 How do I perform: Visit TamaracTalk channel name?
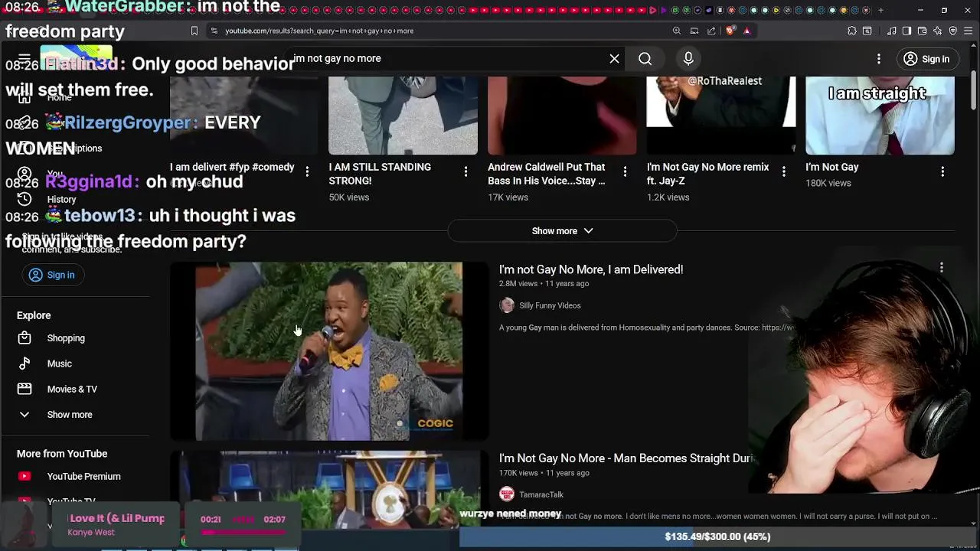541,494
